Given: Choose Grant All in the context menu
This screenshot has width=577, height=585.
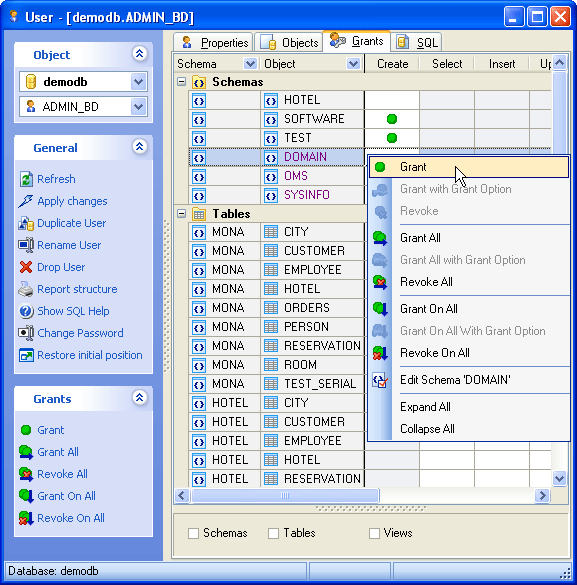Looking at the screenshot, I should click(469, 238).
